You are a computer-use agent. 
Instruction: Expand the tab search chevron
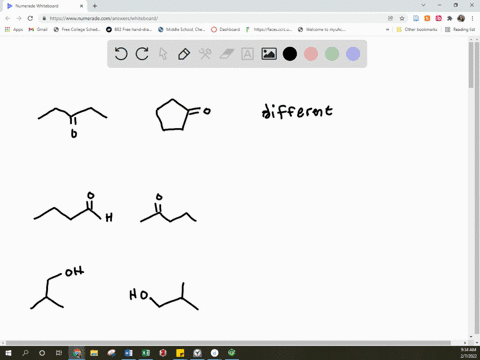(x=423, y=5)
